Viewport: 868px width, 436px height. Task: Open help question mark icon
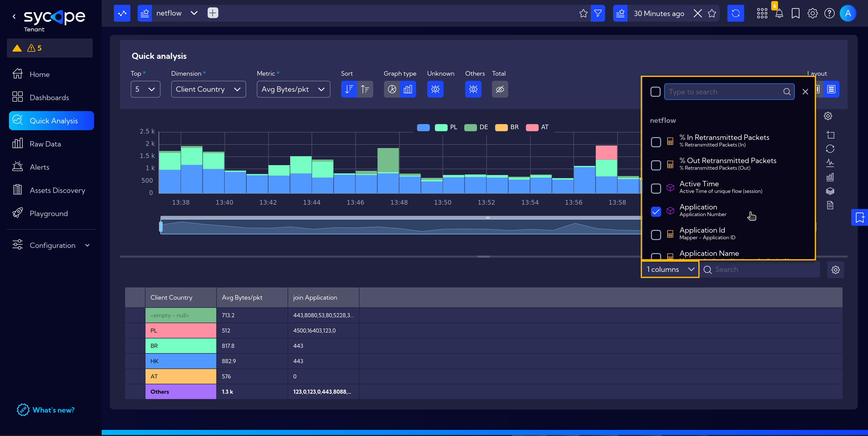point(829,14)
